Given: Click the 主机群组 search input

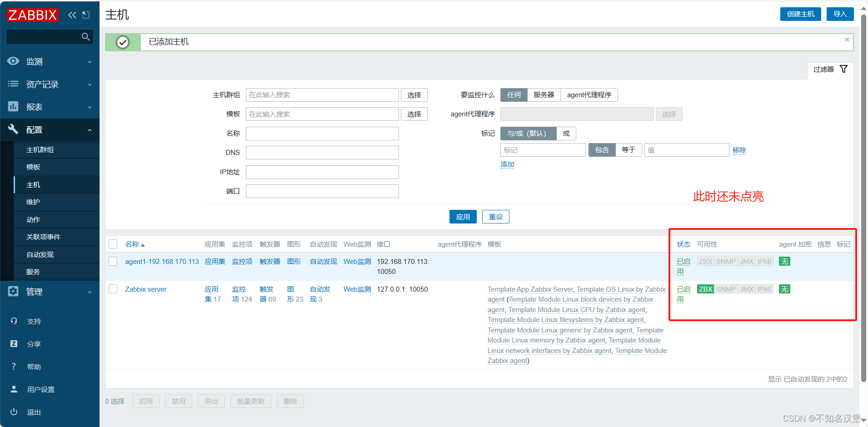Looking at the screenshot, I should tap(322, 94).
